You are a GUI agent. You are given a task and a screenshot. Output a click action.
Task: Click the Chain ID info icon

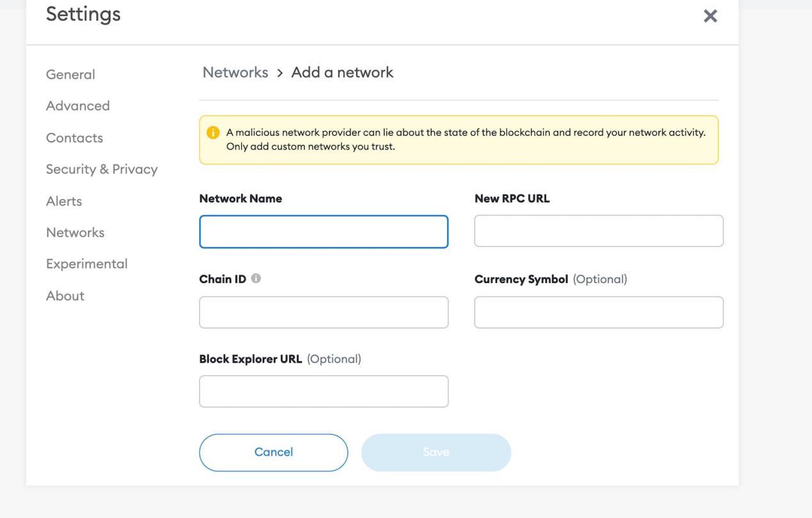point(256,278)
